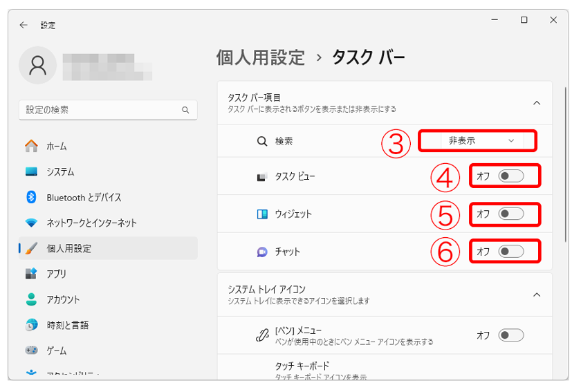Click the ネットワークとインターネット Wi-Fi icon
This screenshot has height=392, width=581.
pyautogui.click(x=31, y=223)
